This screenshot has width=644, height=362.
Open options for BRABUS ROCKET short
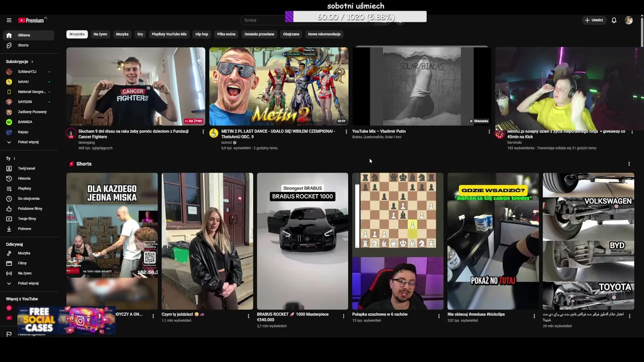(x=344, y=316)
